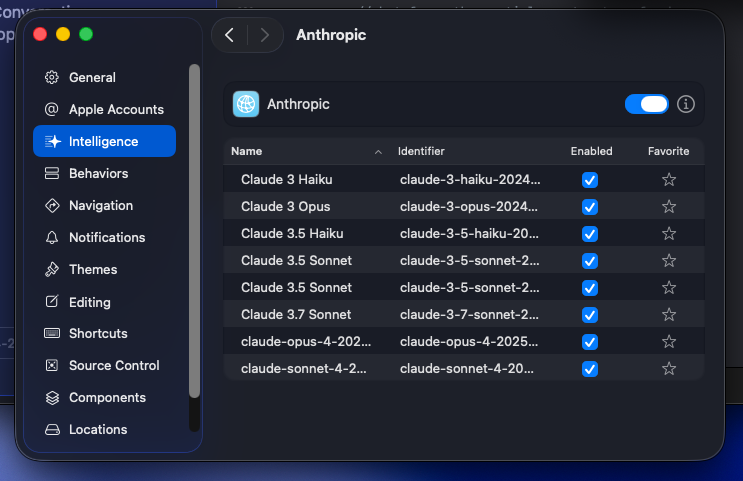
Task: Uncheck Enabled for Claude 3 Haiku
Action: tap(590, 180)
